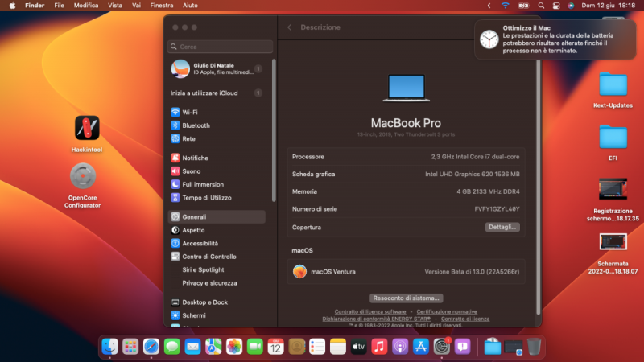The width and height of the screenshot is (644, 362).
Task: Open Safari from the Dock
Action: [151, 347]
